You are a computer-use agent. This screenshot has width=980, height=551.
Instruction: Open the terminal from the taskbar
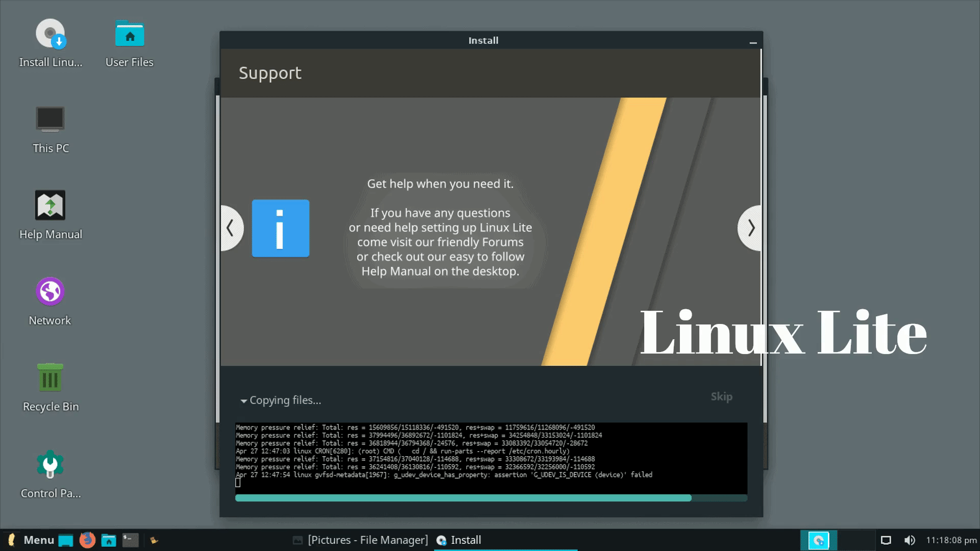click(x=130, y=540)
